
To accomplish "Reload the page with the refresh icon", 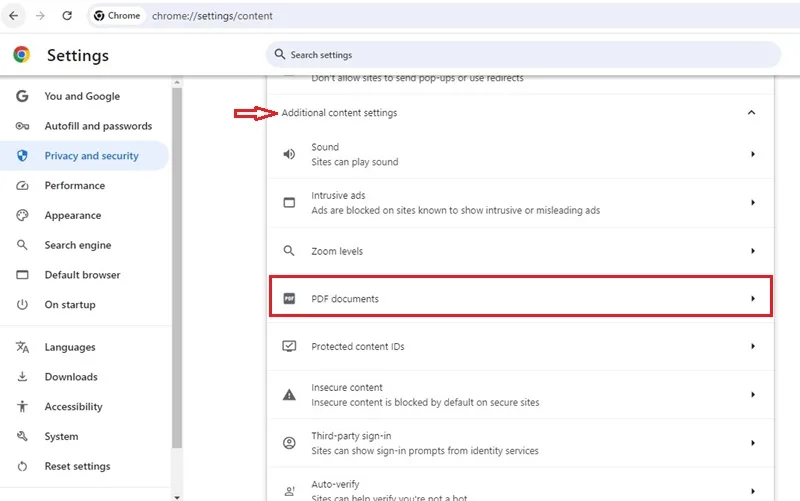I will 67,16.
